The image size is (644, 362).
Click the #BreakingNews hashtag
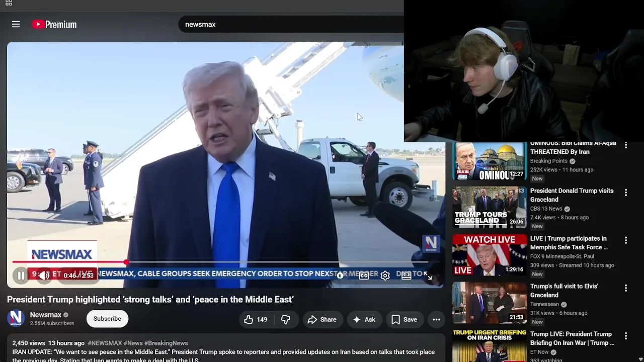[x=166, y=343]
